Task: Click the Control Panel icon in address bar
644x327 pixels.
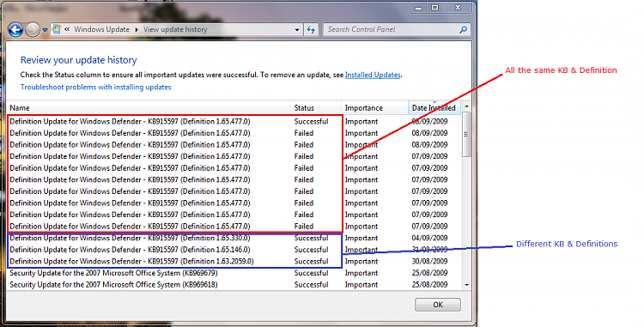Action: [57, 29]
